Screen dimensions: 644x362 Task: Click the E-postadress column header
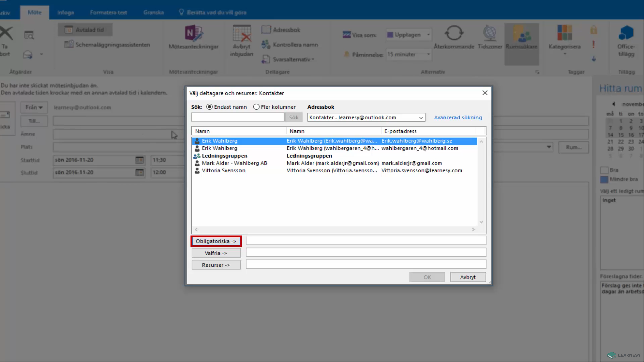coord(428,131)
